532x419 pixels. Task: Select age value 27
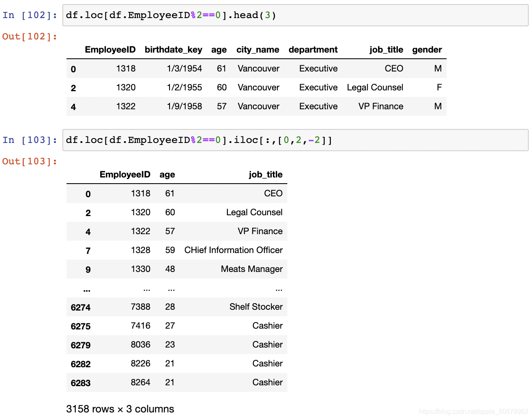(170, 326)
